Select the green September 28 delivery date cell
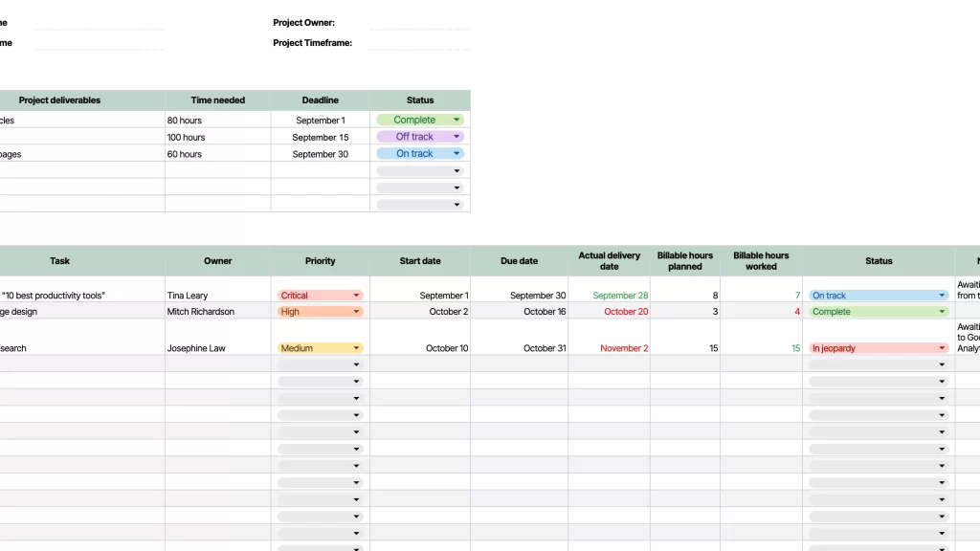980x551 pixels. click(610, 296)
